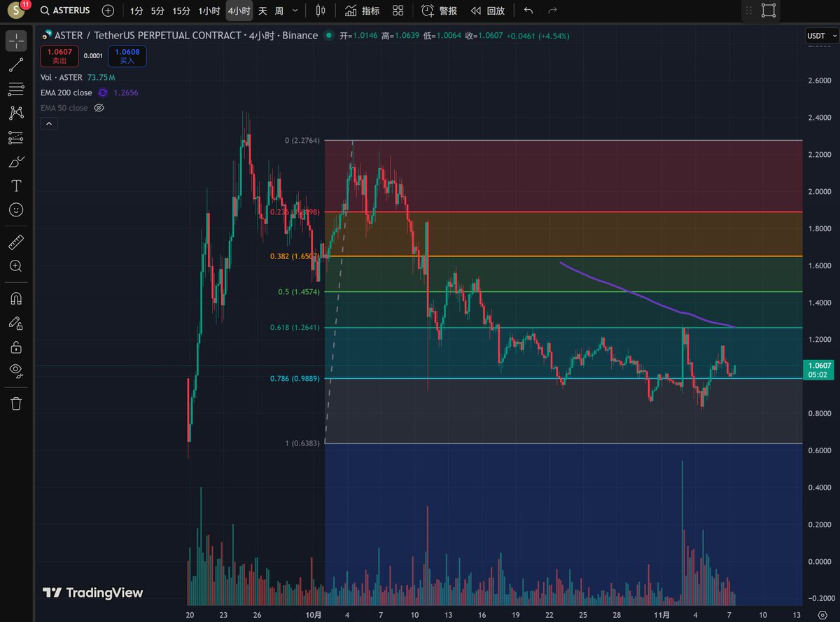
Task: Select the EMA 200 close legend
Action: click(x=66, y=92)
